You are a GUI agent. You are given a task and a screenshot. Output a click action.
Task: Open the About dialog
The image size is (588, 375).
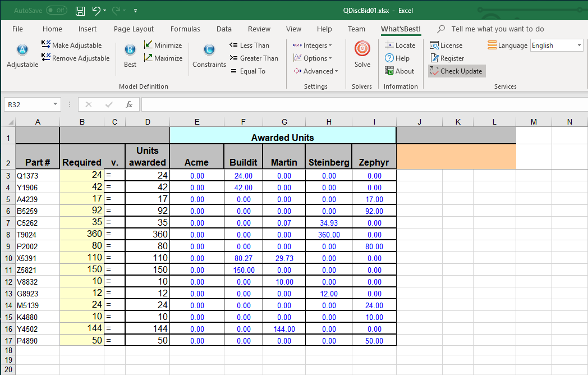399,71
